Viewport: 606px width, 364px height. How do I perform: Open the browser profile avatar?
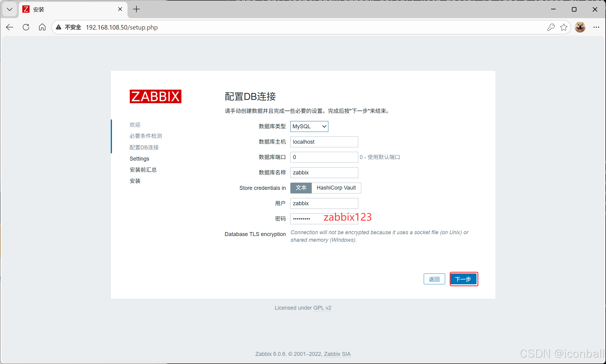[580, 27]
